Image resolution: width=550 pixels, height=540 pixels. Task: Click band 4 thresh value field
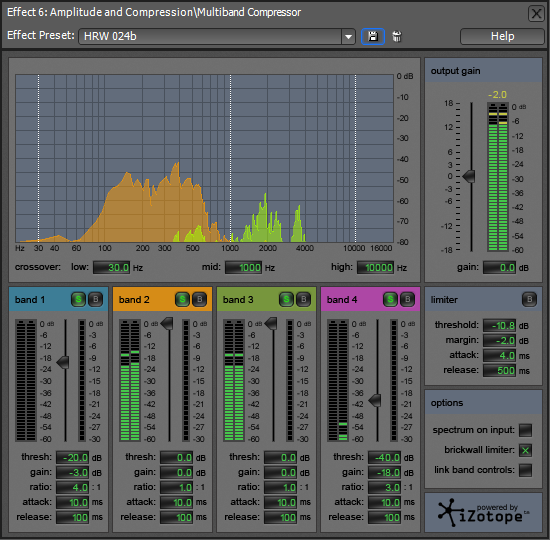[x=384, y=458]
